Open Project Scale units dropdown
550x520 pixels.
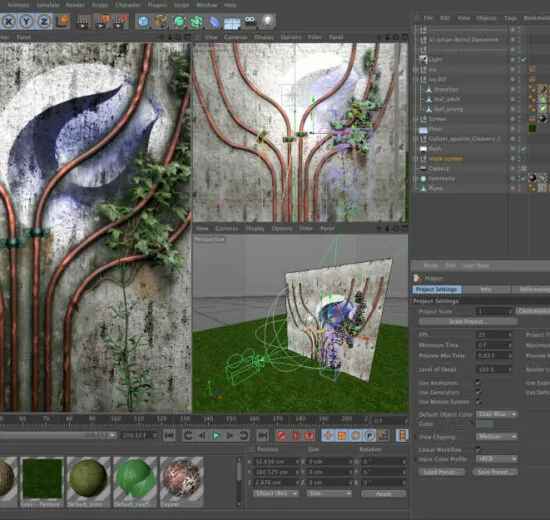pyautogui.click(x=532, y=311)
